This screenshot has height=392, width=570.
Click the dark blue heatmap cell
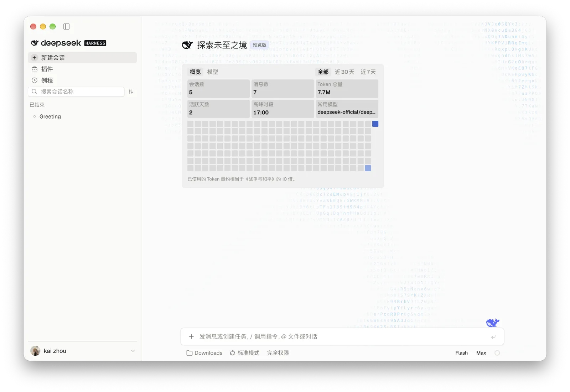pyautogui.click(x=375, y=124)
